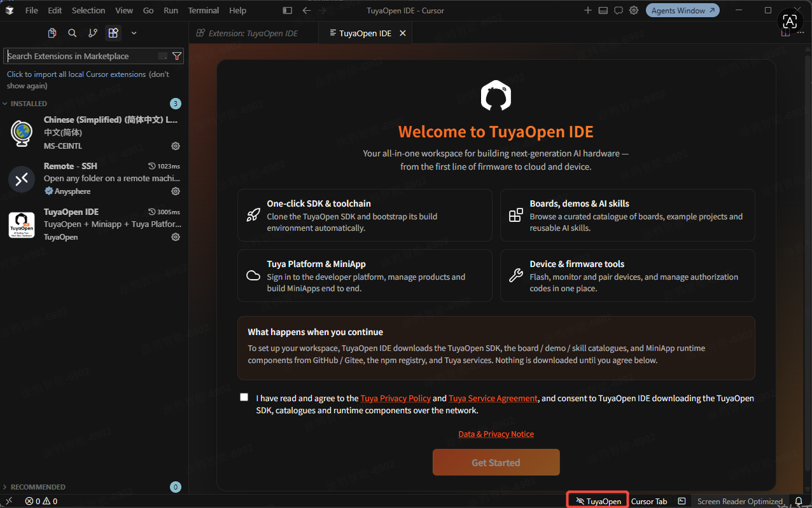Click the Device & firmware tools card

(627, 275)
